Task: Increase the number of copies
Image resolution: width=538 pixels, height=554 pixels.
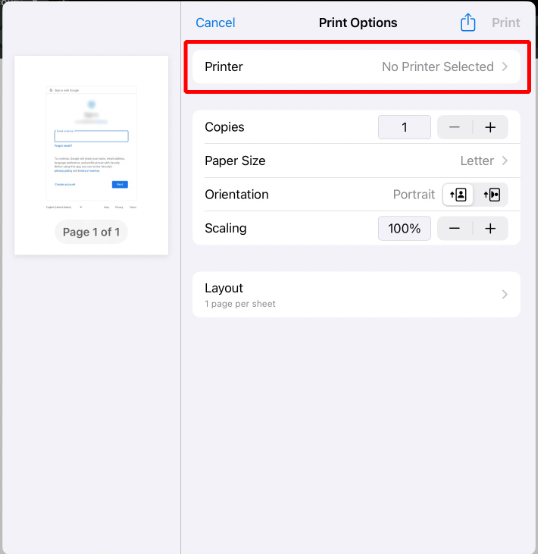Action: tap(490, 127)
